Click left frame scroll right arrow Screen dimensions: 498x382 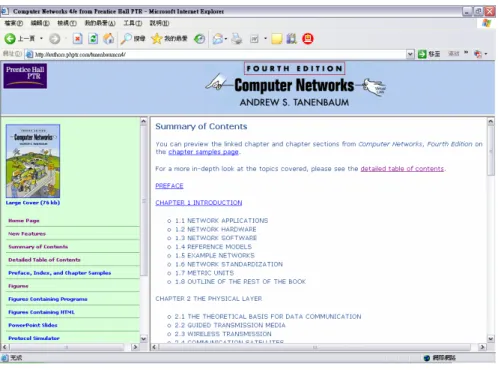pyautogui.click(x=135, y=347)
